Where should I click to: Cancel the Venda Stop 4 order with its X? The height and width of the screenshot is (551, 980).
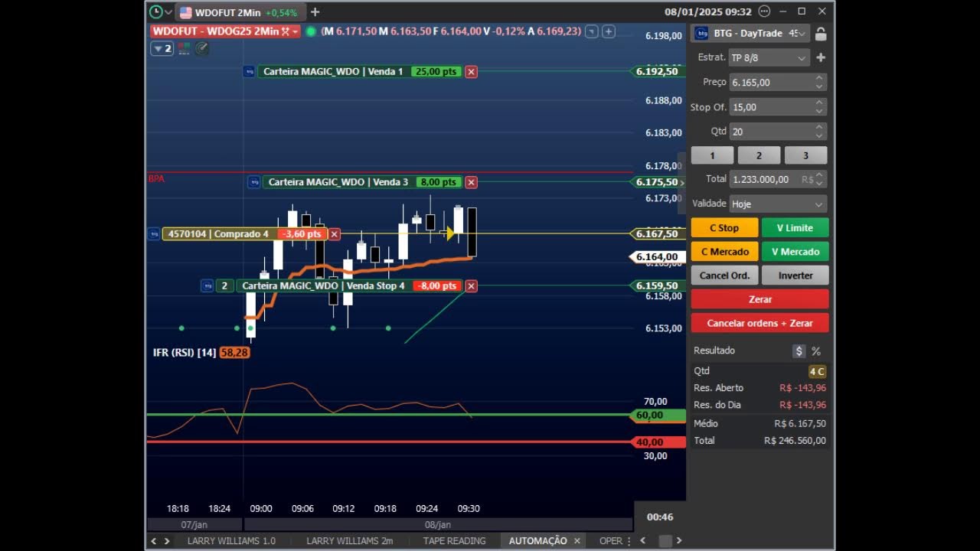[471, 286]
